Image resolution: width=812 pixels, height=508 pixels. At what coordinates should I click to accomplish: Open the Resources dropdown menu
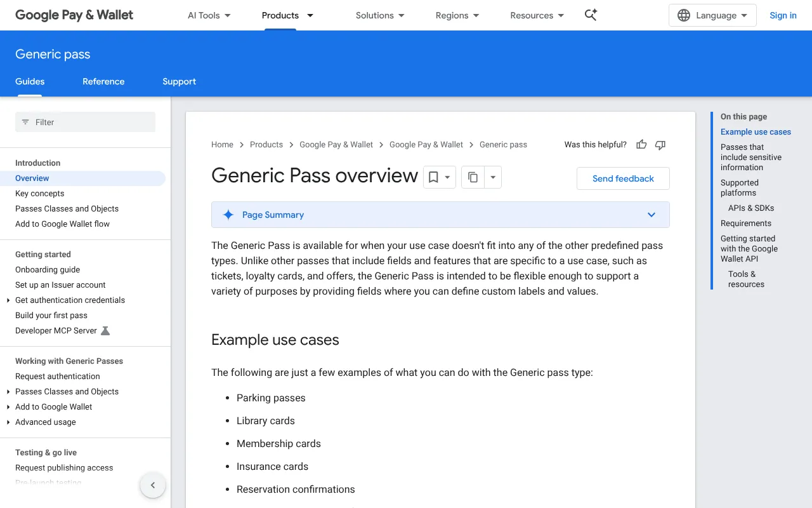[x=537, y=15]
